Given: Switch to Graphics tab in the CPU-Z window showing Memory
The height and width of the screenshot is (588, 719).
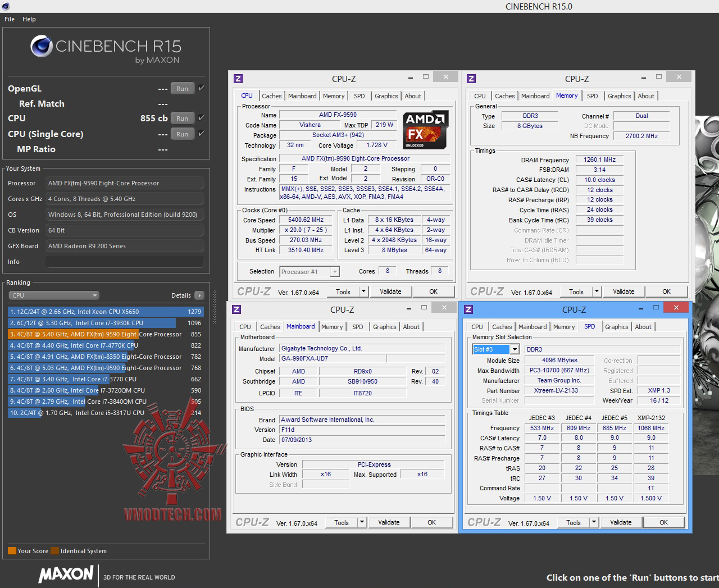Looking at the screenshot, I should pos(620,96).
